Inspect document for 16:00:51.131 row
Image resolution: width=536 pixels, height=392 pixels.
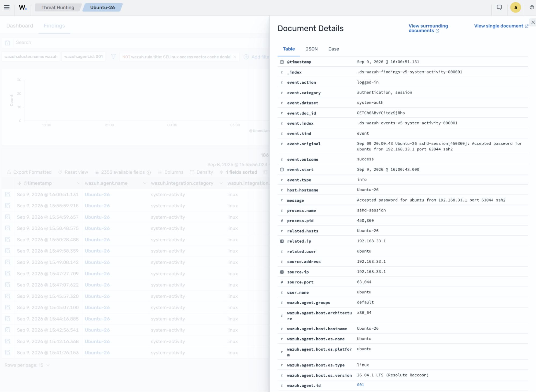(x=8, y=194)
